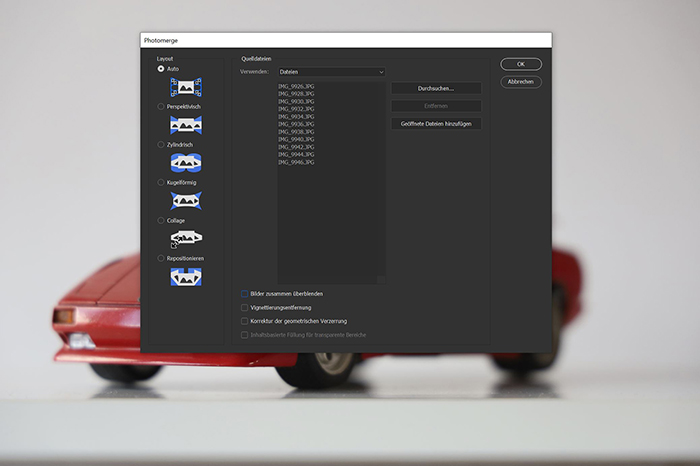
Task: Cancel with the Abbrechen button
Action: (x=521, y=82)
